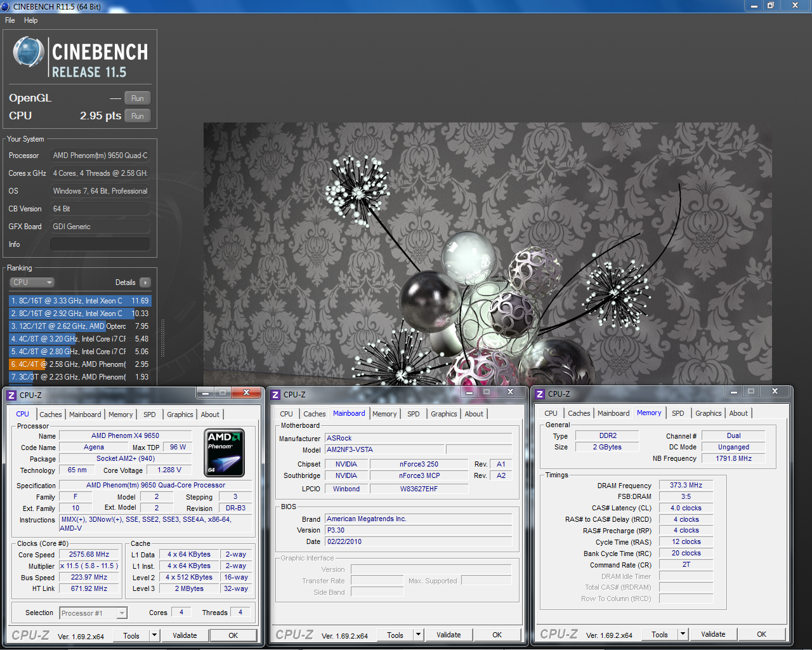This screenshot has height=650, width=812.
Task: Click Tools button in middle CPU-Z window
Action: 395,635
